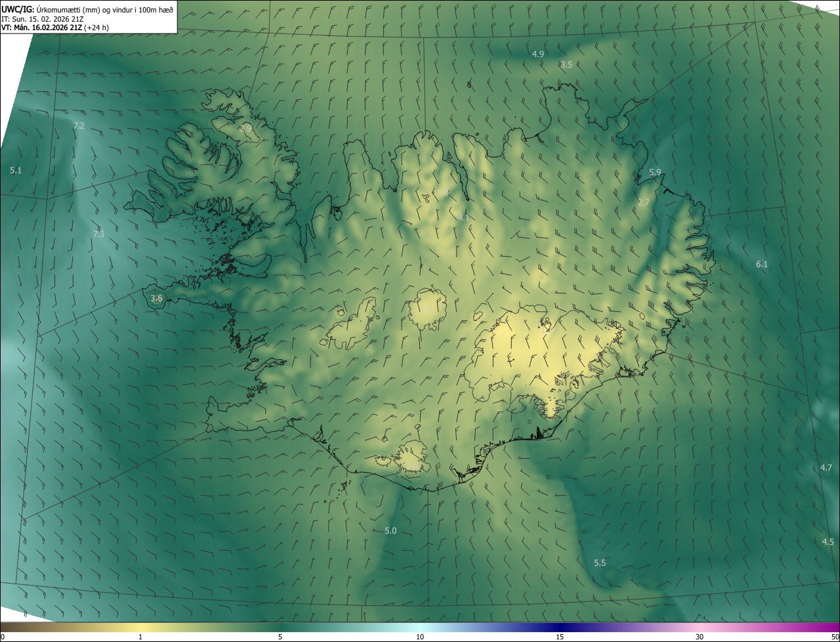The image size is (840, 642).
Task: Select the VT: Mán. 16.02.2026 21Z line
Action: point(55,28)
